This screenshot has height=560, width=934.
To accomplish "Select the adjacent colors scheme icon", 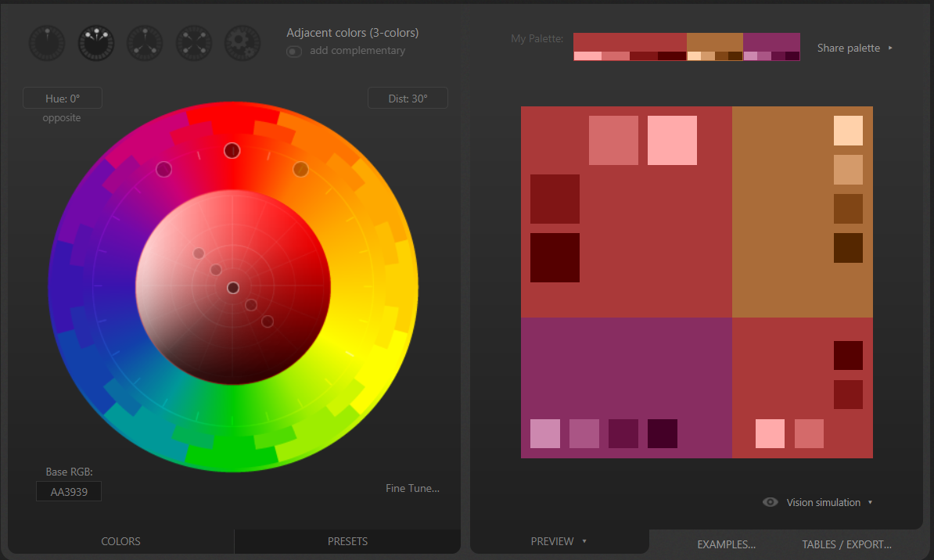I will pos(96,44).
